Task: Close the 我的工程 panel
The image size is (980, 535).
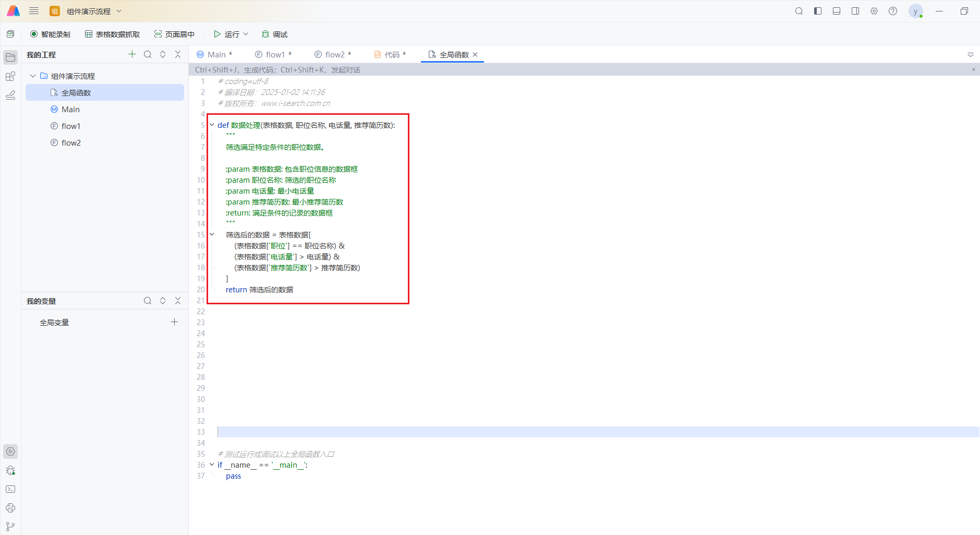Action: click(x=178, y=54)
